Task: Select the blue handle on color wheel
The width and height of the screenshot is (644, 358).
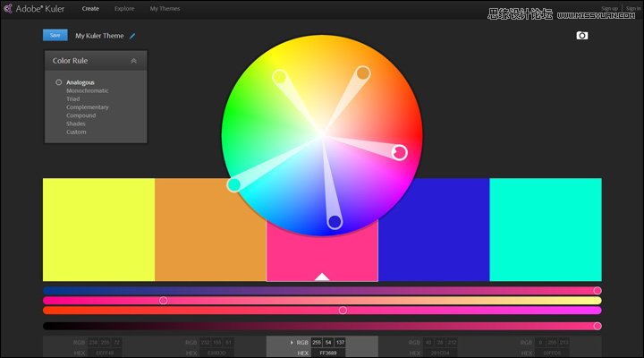Action: tap(335, 222)
